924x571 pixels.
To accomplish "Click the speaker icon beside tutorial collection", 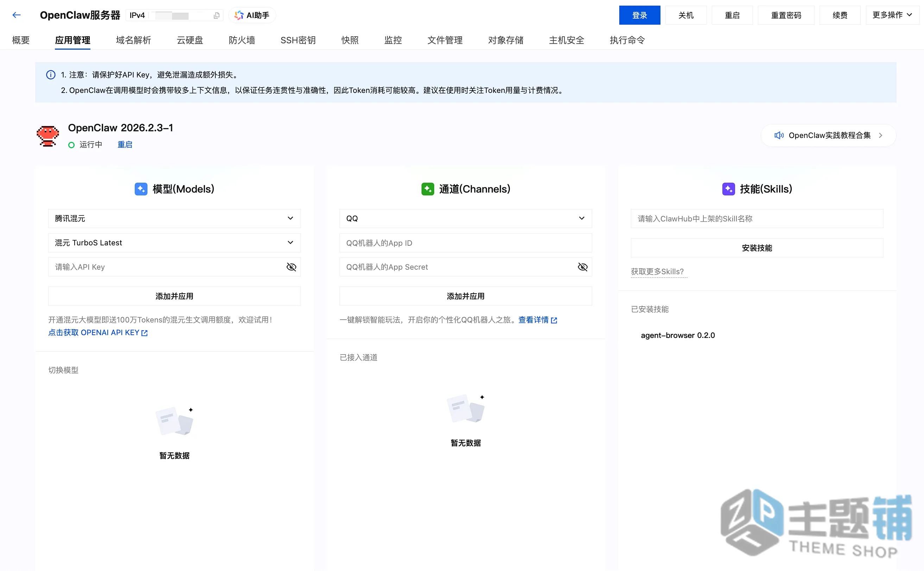I will 779,135.
